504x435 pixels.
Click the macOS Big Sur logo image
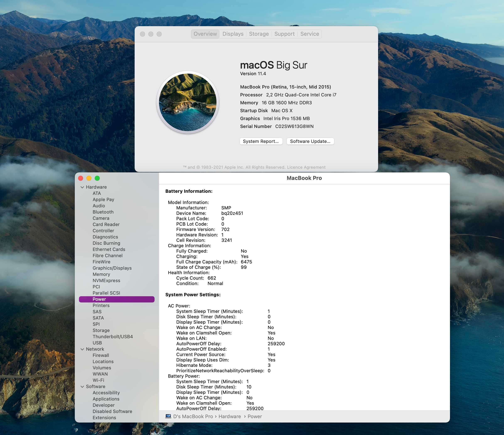188,102
